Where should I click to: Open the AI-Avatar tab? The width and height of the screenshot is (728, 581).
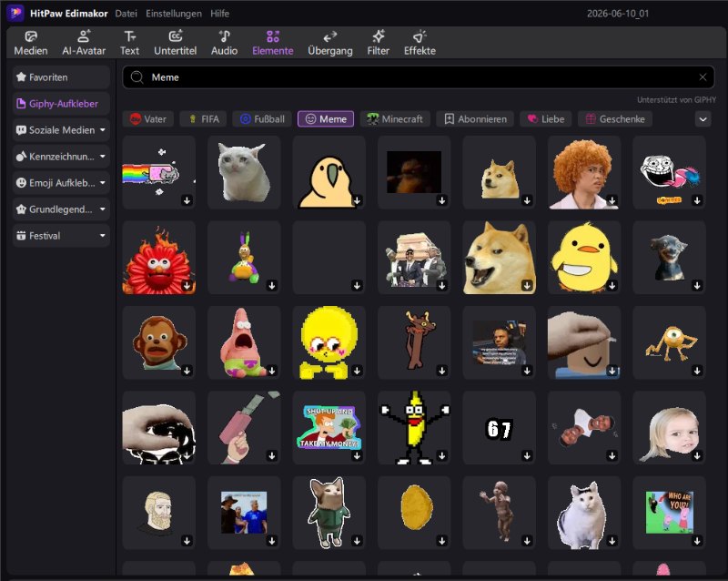(84, 43)
